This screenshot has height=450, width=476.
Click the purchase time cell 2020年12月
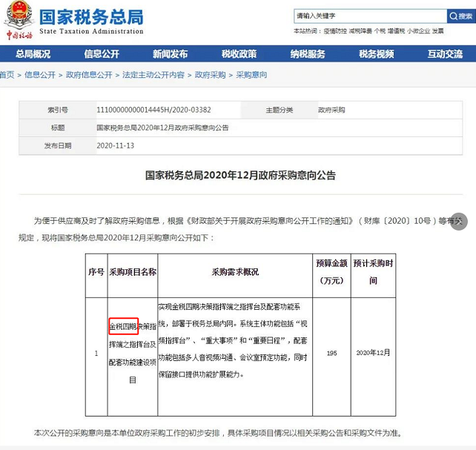point(373,353)
